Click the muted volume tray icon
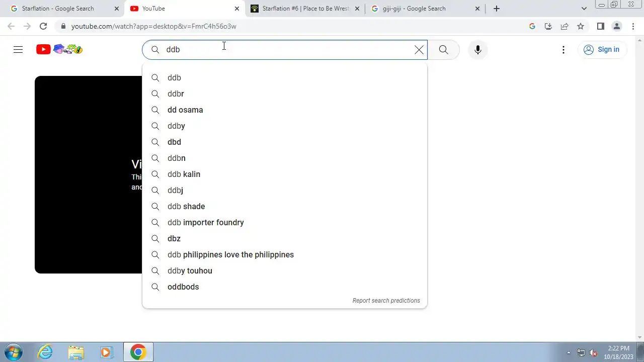 click(594, 352)
